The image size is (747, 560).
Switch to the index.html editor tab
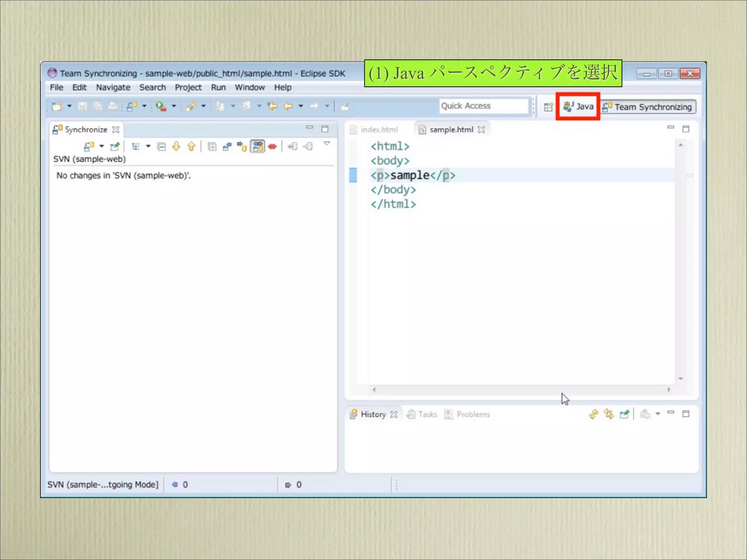379,130
